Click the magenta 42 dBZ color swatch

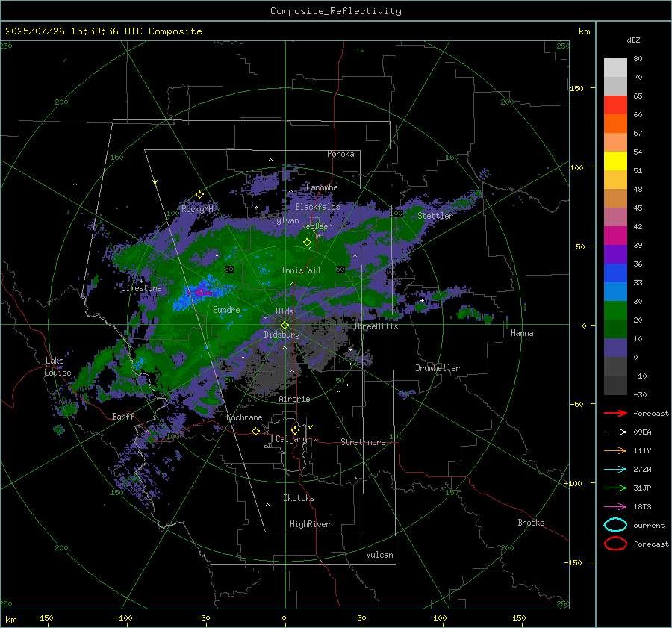coord(615,235)
